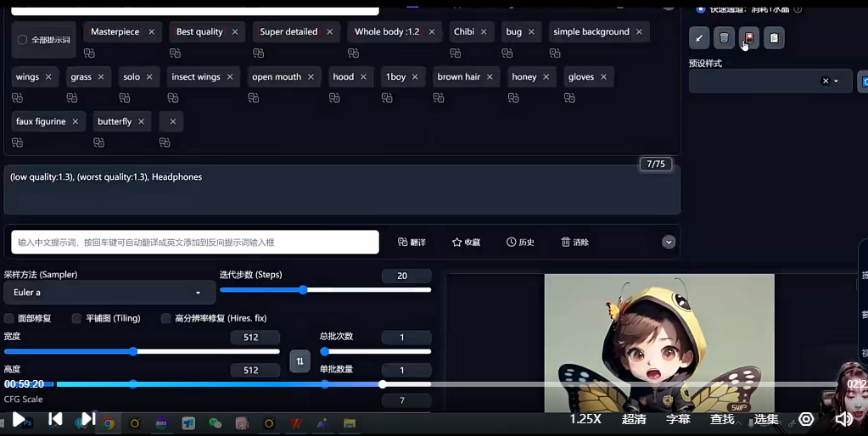Click the trash can icon to clear prompts
The height and width of the screenshot is (436, 868).
pos(724,38)
